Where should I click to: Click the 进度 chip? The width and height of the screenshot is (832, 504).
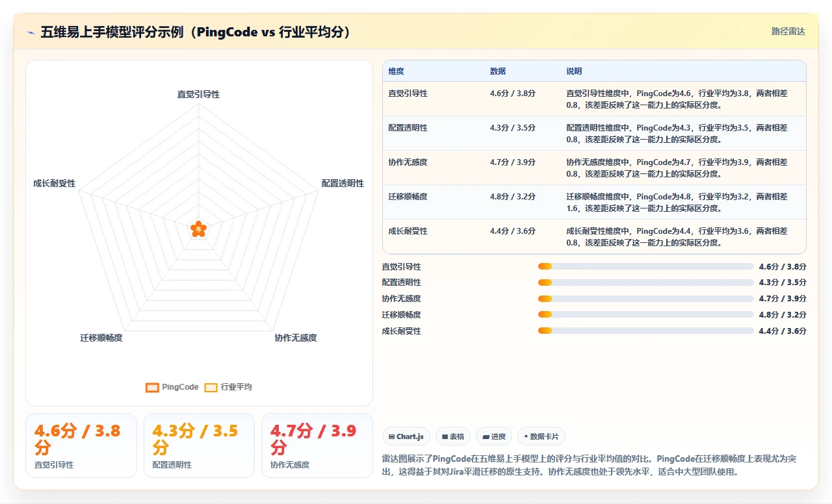click(x=494, y=437)
